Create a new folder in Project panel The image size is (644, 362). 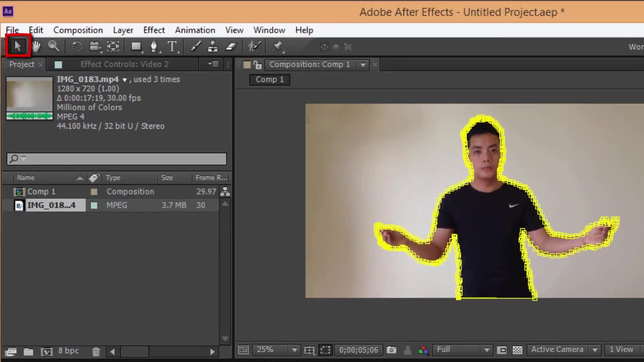28,351
